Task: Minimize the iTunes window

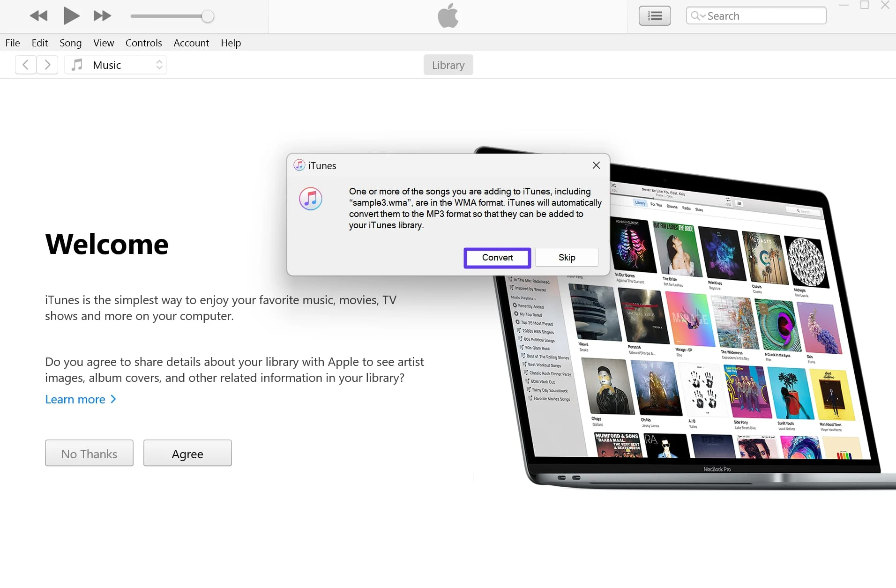Action: (x=844, y=5)
